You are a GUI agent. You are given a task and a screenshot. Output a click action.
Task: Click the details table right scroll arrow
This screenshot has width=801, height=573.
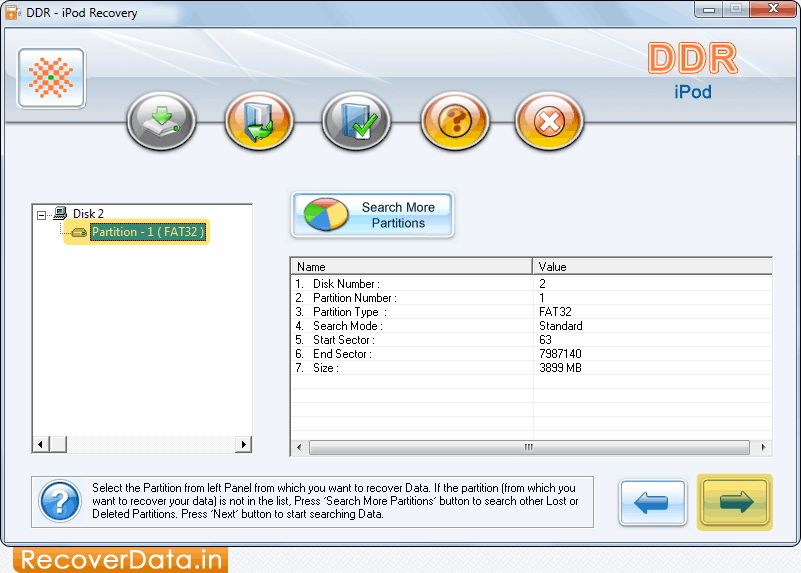point(763,447)
